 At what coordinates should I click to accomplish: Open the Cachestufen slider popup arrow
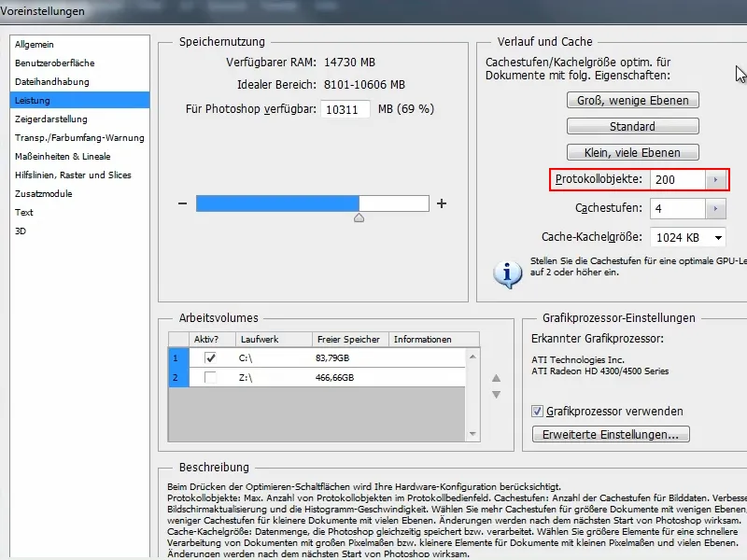pyautogui.click(x=715, y=208)
